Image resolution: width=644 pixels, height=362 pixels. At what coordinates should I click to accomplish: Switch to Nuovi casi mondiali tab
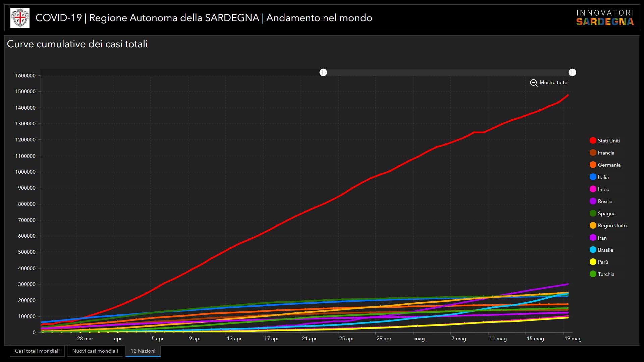(x=95, y=351)
